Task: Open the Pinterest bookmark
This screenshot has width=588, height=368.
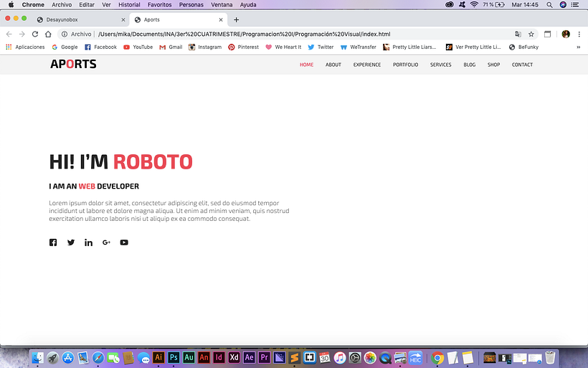Action: [x=243, y=47]
